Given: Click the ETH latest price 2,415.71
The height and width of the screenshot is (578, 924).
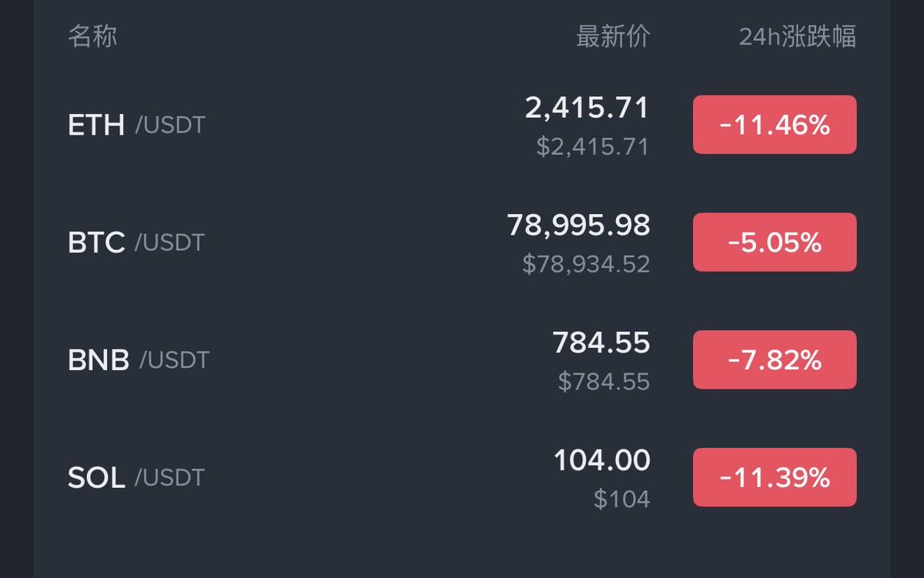Looking at the screenshot, I should (x=587, y=109).
